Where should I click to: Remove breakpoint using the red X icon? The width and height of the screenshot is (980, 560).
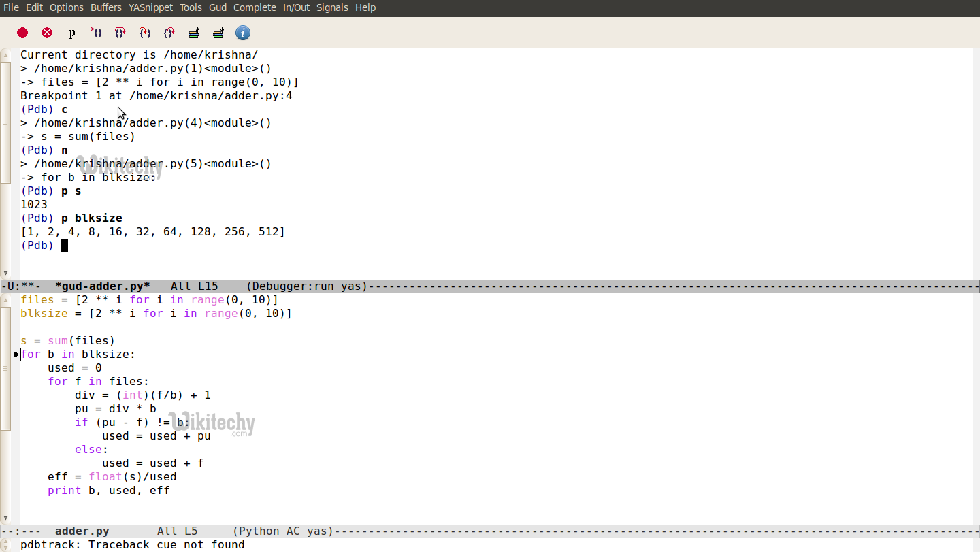pyautogui.click(x=46, y=33)
